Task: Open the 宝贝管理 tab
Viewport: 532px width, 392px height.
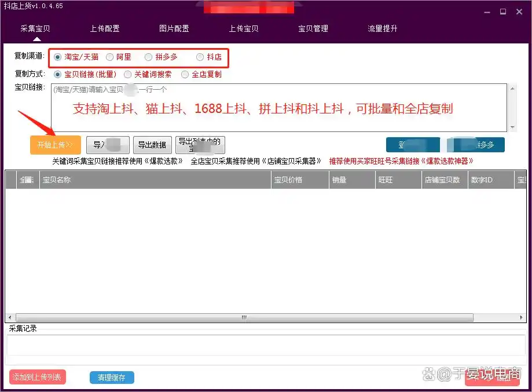Action: tap(313, 28)
